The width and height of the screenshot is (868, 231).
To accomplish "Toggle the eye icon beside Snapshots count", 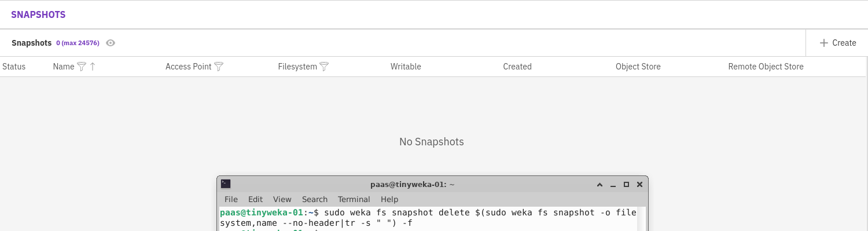I will point(111,43).
